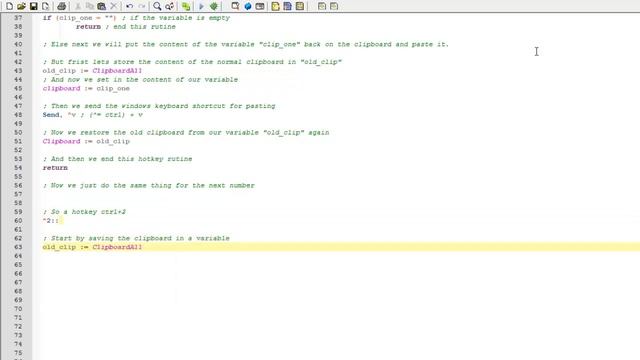The height and width of the screenshot is (360, 640).
Task: Click comment 'So a hotkey ctrl+2'
Action: (84, 212)
